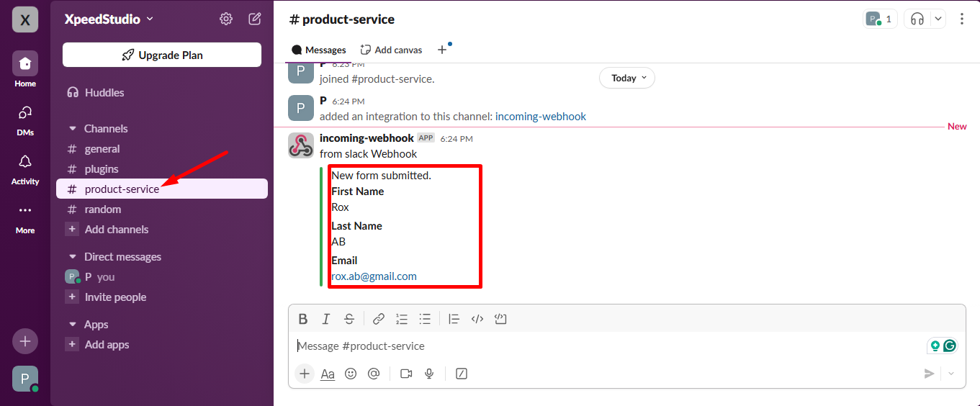980x406 pixels.
Task: View channel members button showing 1
Action: click(x=880, y=19)
